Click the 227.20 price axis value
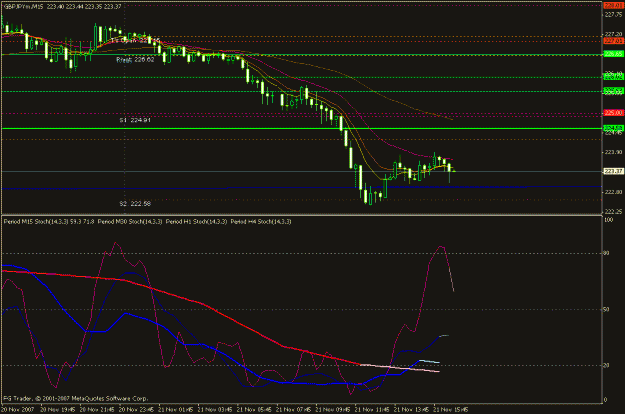Screen dimensions: 625x414 (613, 34)
